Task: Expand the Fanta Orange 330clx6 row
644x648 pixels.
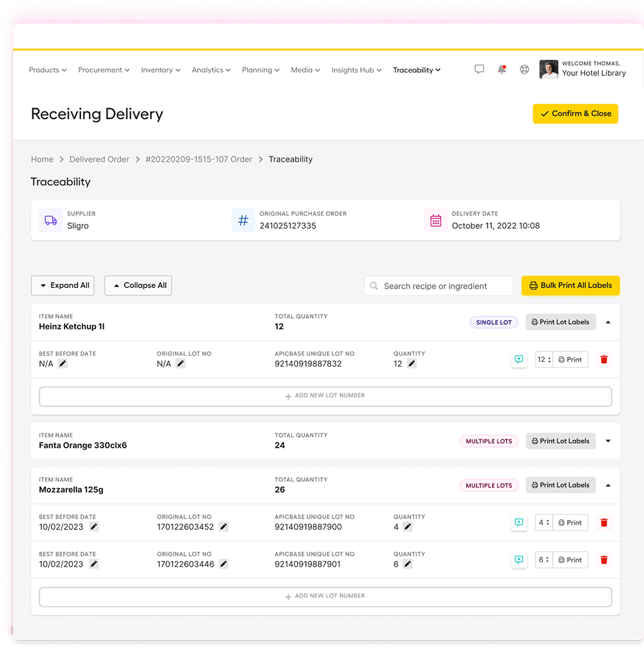Action: point(607,441)
